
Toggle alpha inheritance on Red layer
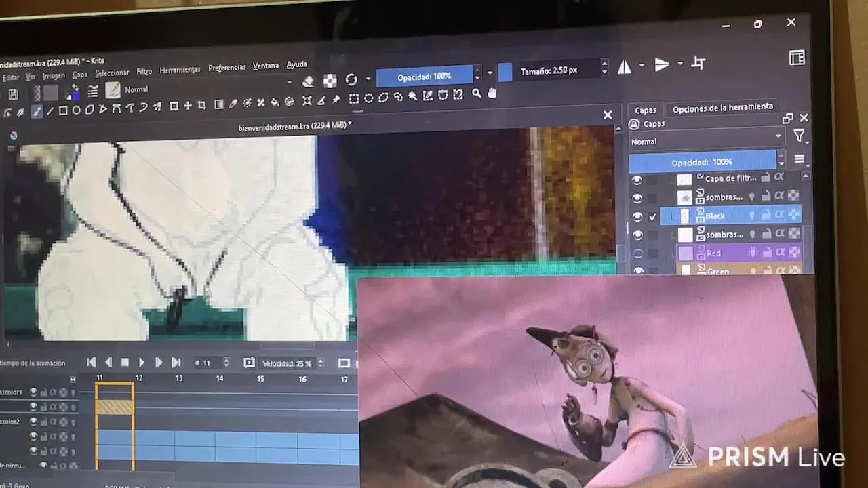780,252
